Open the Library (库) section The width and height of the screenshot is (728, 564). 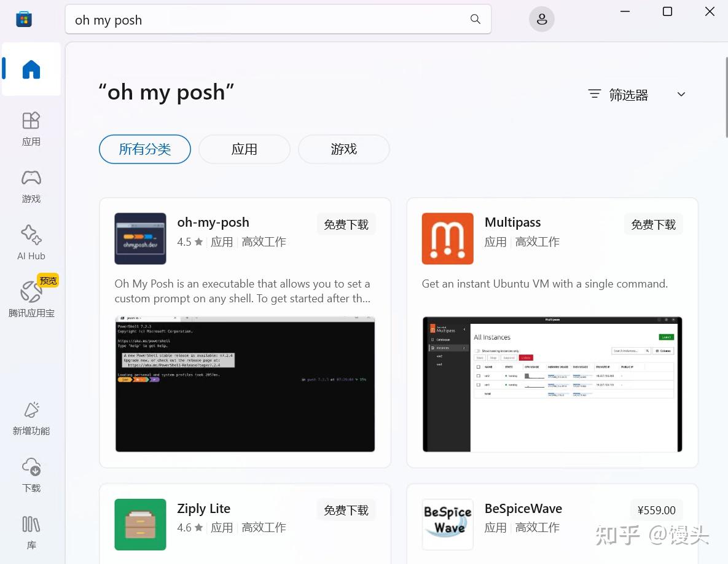(31, 532)
